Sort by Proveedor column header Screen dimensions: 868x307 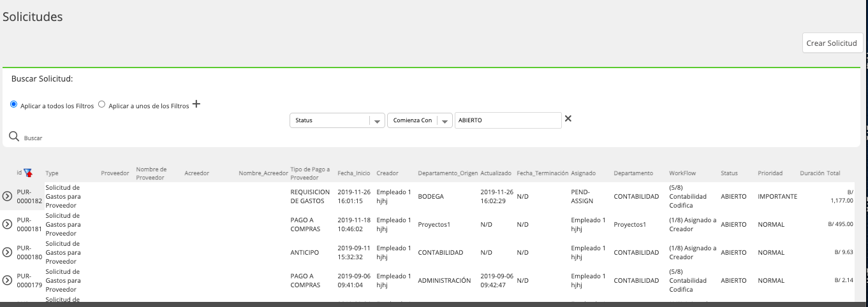115,173
